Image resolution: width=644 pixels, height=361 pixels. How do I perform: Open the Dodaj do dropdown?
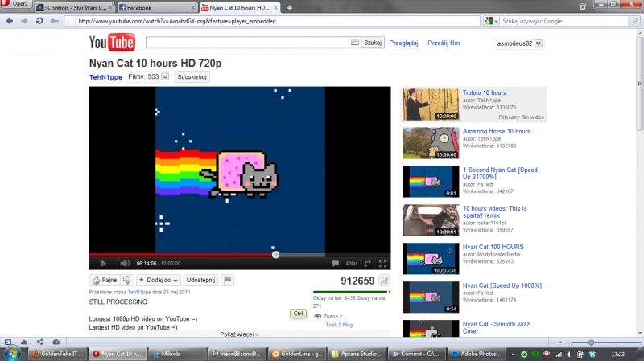point(159,280)
